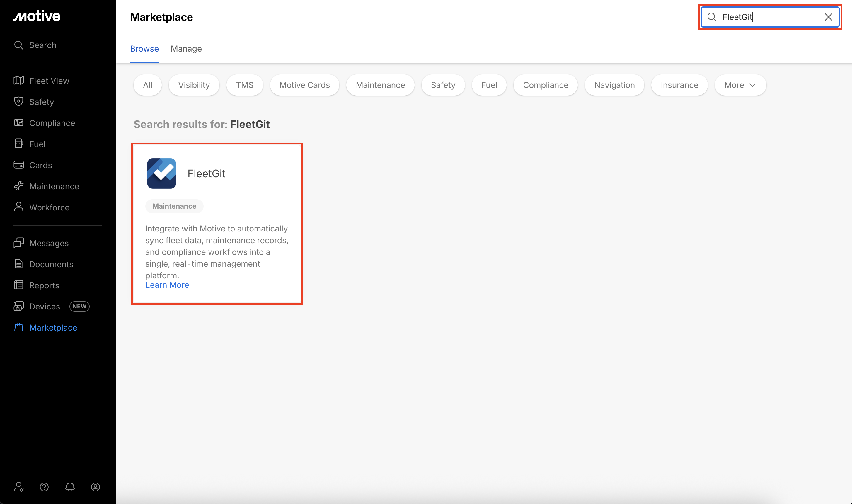852x504 pixels.
Task: Open admin user settings icon
Action: click(x=19, y=487)
